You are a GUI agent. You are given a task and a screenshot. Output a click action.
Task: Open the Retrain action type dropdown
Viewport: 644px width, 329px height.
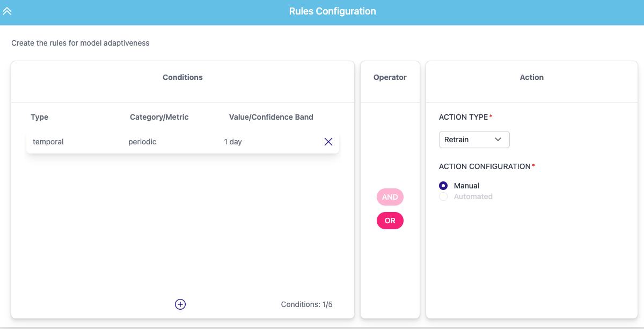474,140
